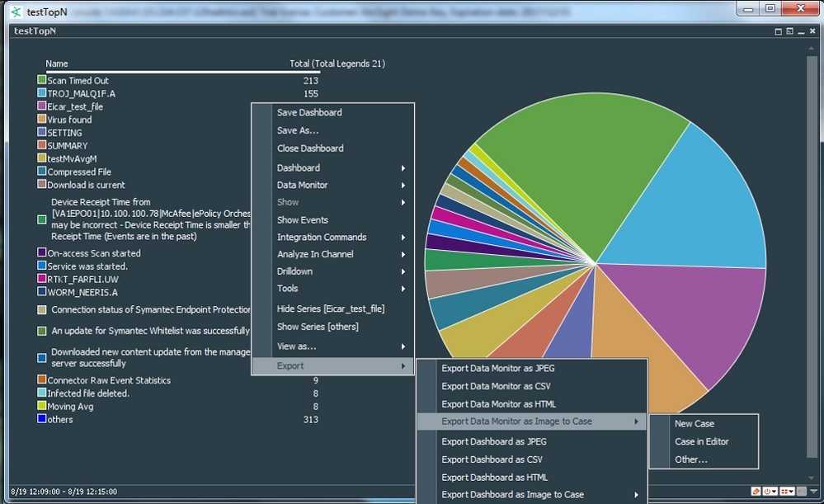
Task: Click the down-triangle expander at status bar end
Action: [x=814, y=492]
